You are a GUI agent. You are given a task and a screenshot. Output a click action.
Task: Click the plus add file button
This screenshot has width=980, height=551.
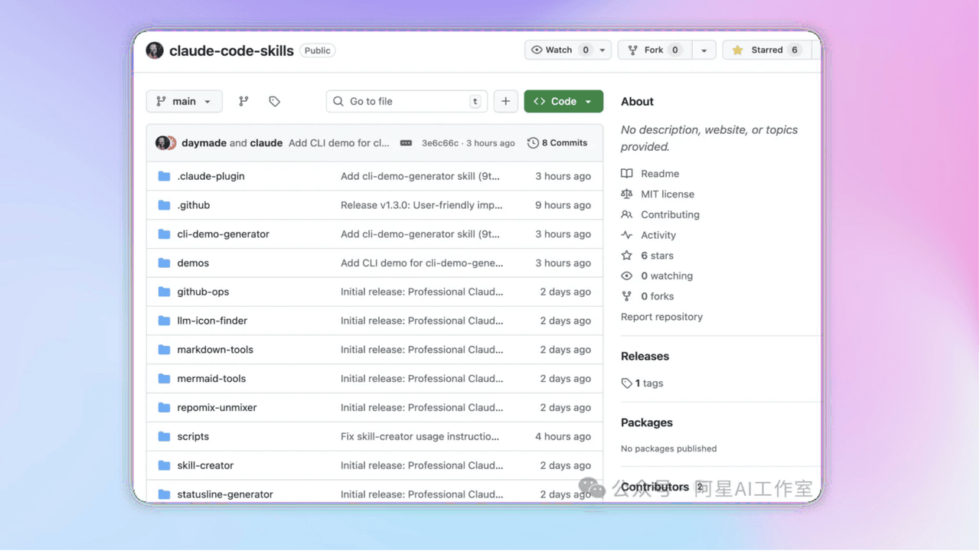tap(505, 101)
